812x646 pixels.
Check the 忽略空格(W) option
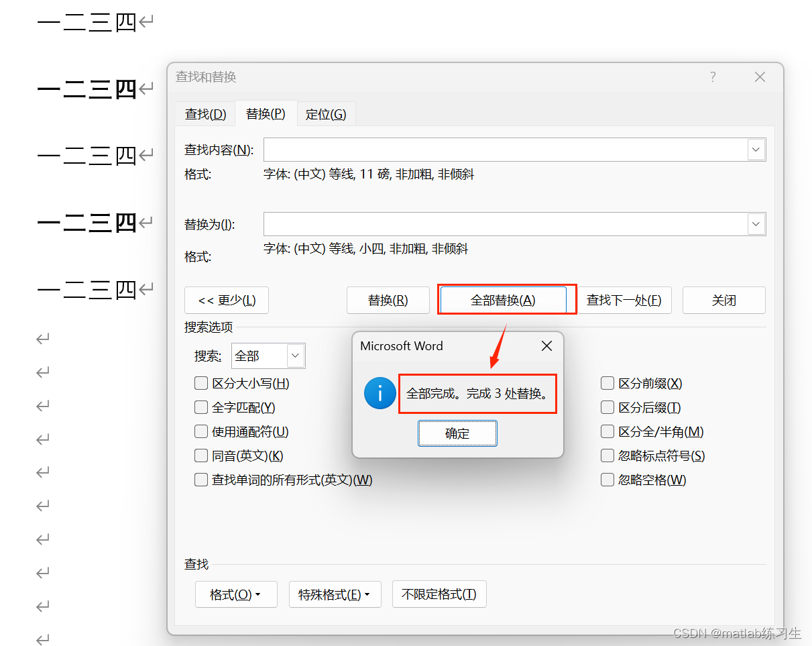coord(607,480)
